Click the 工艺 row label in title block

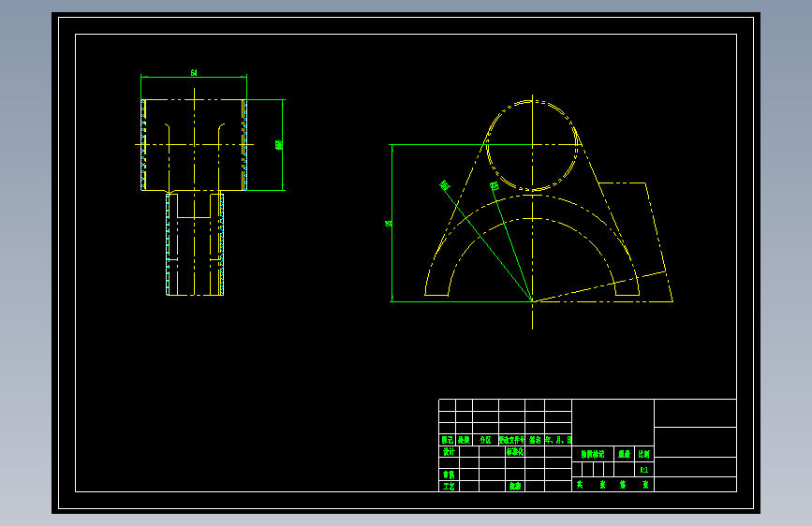[449, 486]
